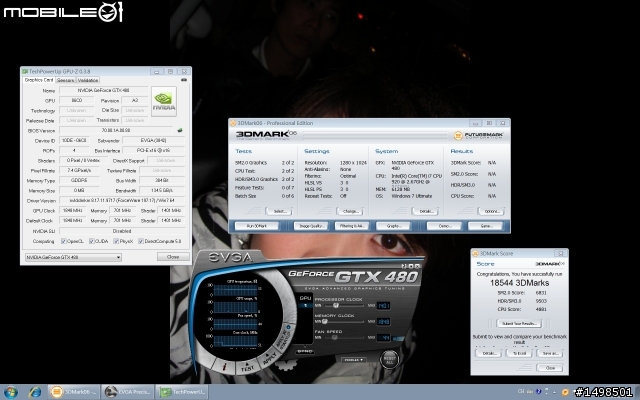Click the Close button in GPU-Z
Image resolution: width=640 pixels, height=400 pixels.
point(173,257)
